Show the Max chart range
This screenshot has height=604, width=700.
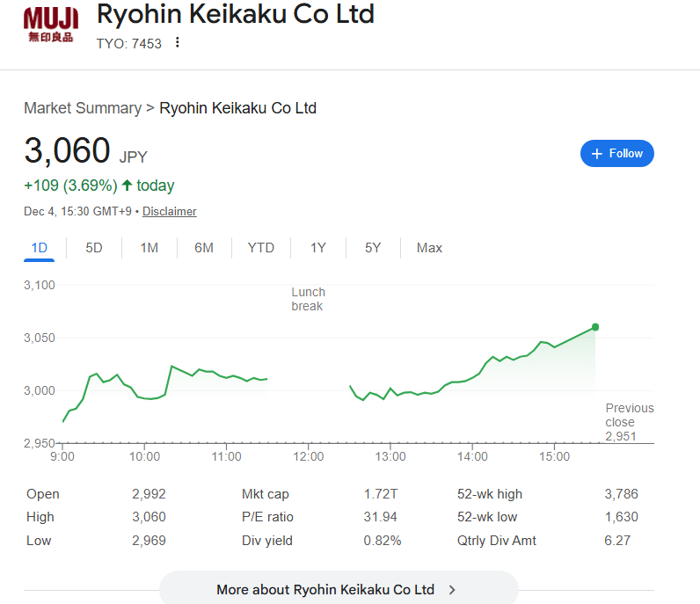click(x=429, y=248)
